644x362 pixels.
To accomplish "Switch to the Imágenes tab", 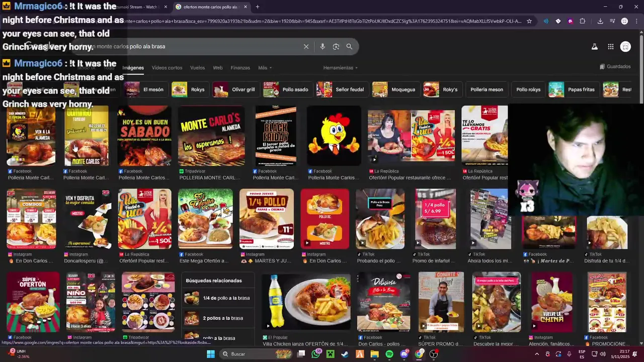I will pyautogui.click(x=133, y=68).
